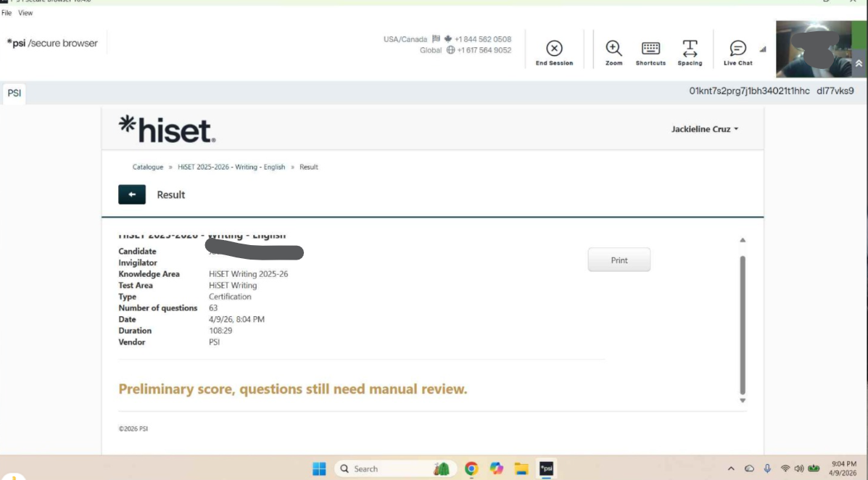Click the OneDrive cloud tray icon
The height and width of the screenshot is (480, 868).
coord(749,468)
